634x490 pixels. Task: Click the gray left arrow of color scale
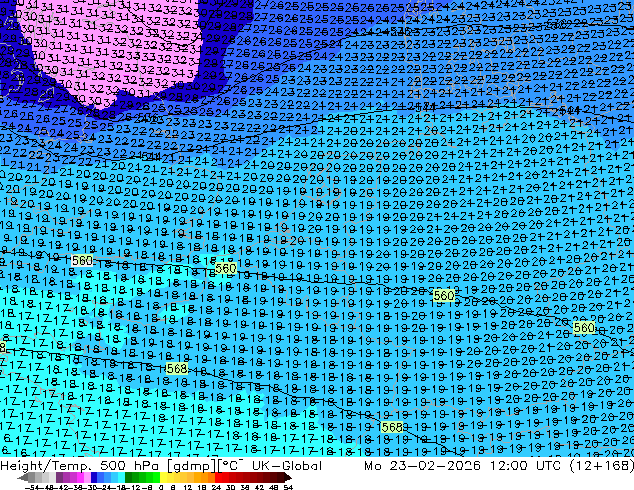(x=23, y=478)
